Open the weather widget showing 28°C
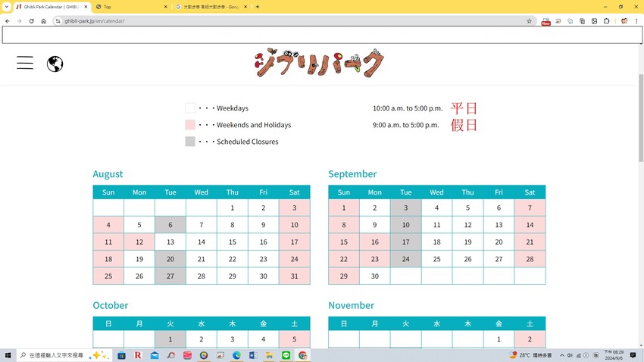644x362 pixels. click(530, 355)
